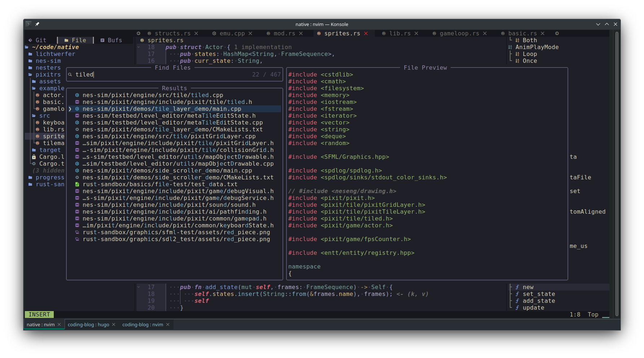Viewport: 644px width, 358px height.
Task: Click the function icon beside add_state in outline
Action: point(517,301)
